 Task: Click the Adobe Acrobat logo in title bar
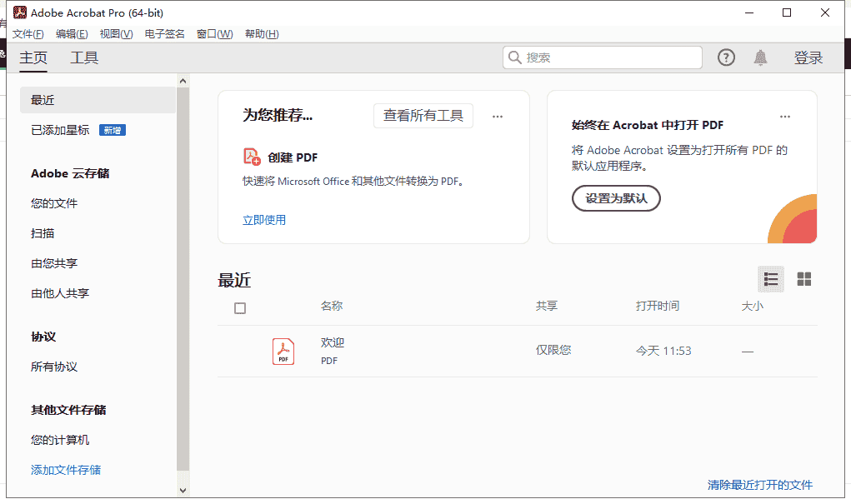(x=20, y=12)
